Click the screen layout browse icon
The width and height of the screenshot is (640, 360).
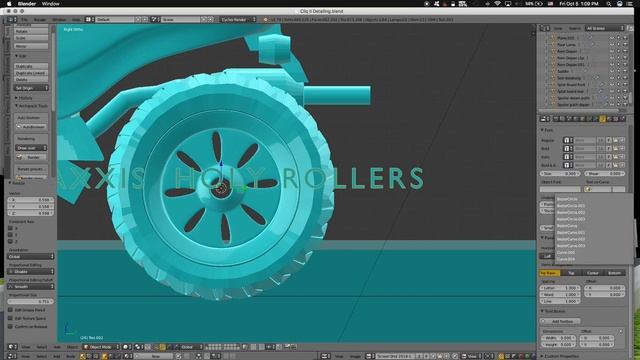tap(89, 19)
